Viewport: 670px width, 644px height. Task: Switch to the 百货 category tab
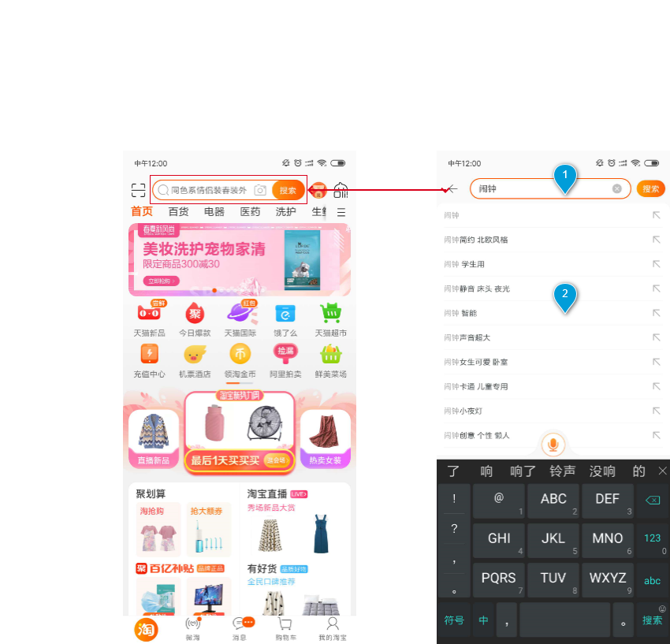coord(178,212)
